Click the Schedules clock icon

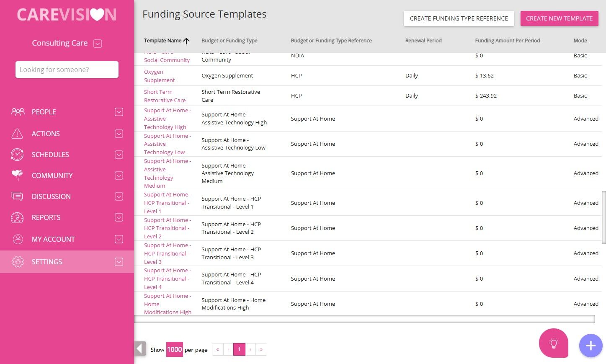click(x=17, y=155)
